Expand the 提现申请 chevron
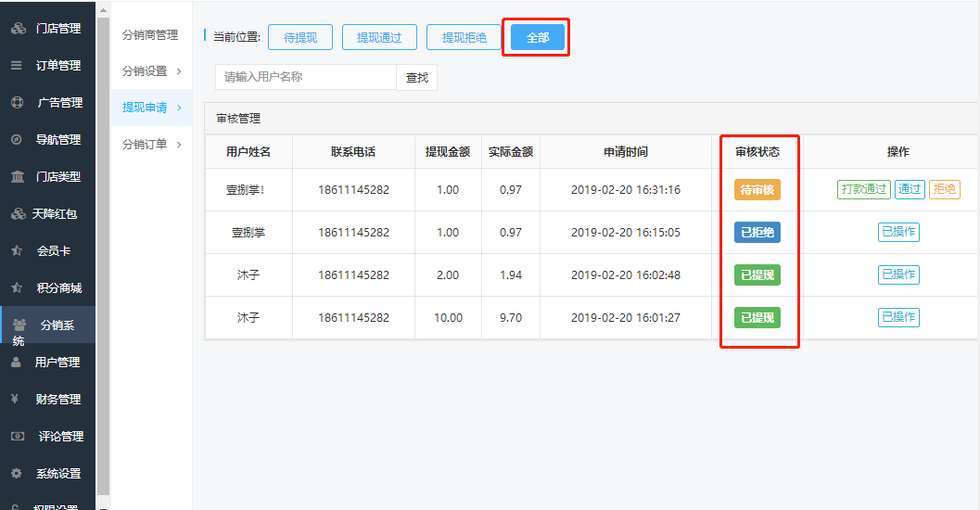Viewport: 980px width, 510px height. coord(179,108)
